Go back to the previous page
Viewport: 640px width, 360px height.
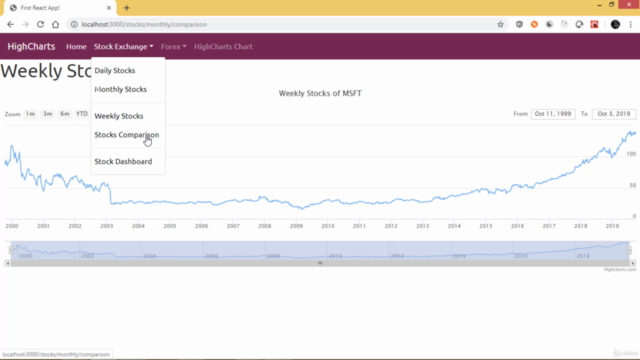(10, 24)
